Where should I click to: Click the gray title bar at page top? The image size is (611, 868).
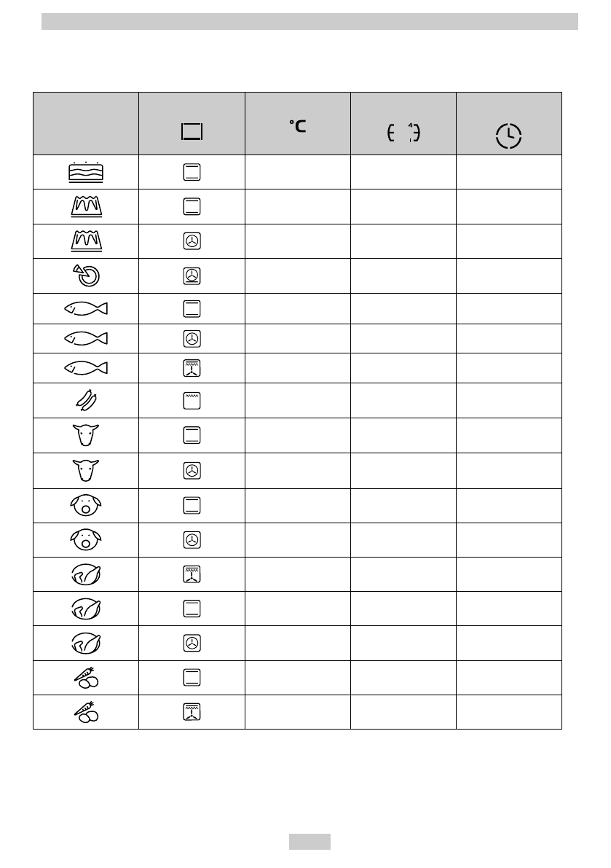click(x=310, y=21)
